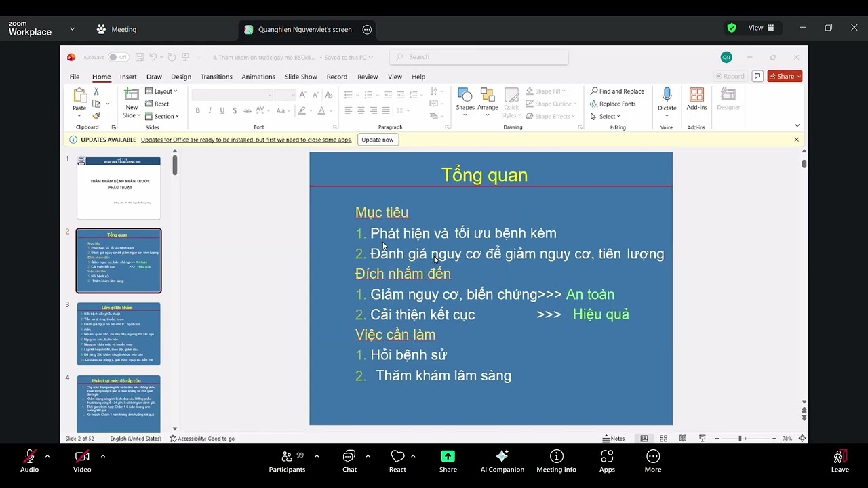Open Zoom Meeting info
Screen dimensions: 868x488
pos(556,461)
